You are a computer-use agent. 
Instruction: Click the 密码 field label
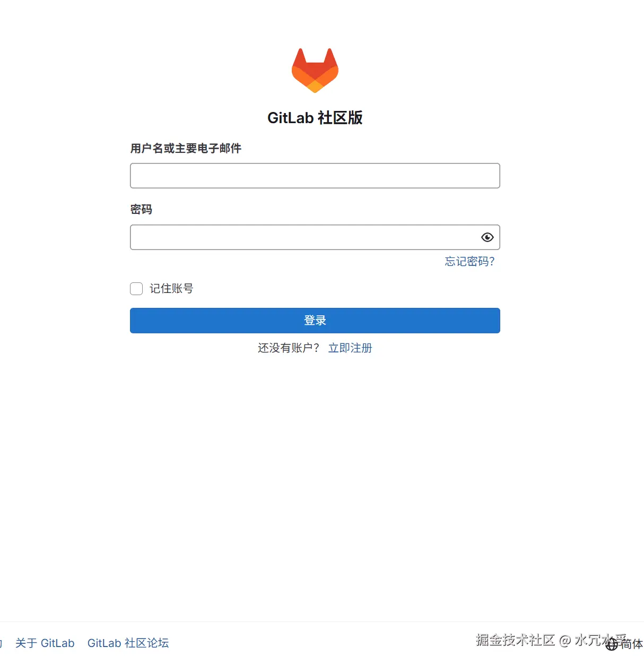[x=141, y=210]
